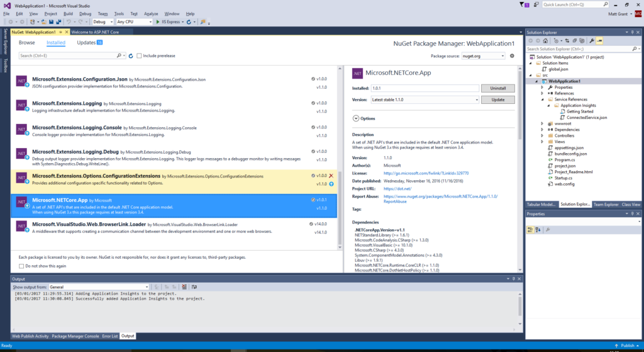Click the Home icon in Solution Explorer toolbar

(x=545, y=41)
